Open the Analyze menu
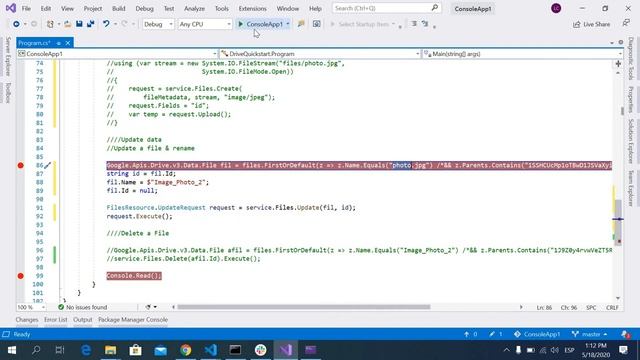This screenshot has width=640, height=360. 194,8
